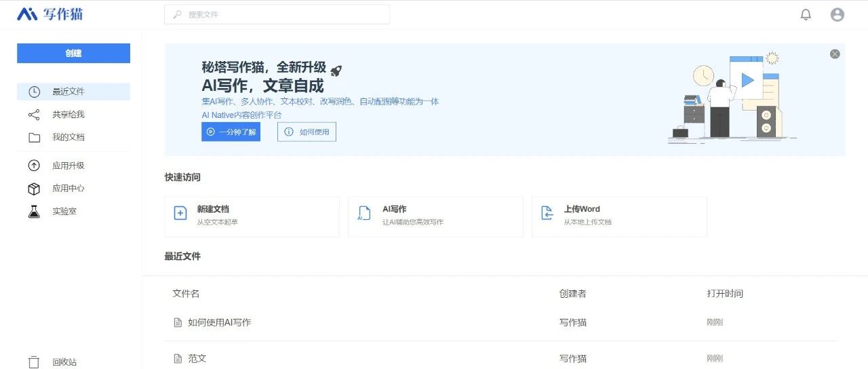Open the 新建文档 quick access card
Image resolution: width=868 pixels, height=369 pixels.
click(x=252, y=217)
